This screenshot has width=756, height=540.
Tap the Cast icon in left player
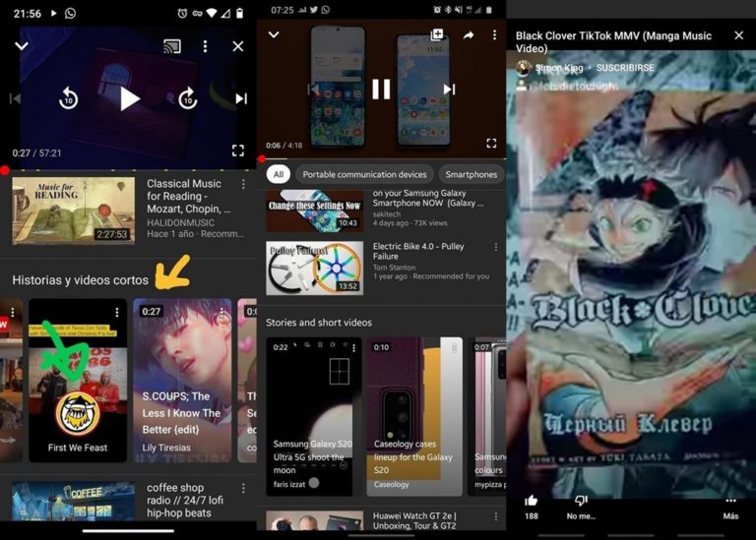tap(172, 46)
